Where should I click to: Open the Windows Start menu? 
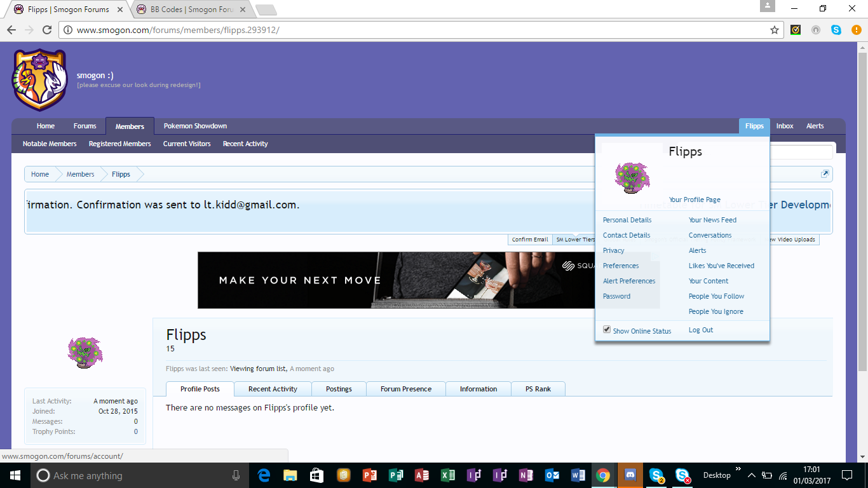point(14,475)
